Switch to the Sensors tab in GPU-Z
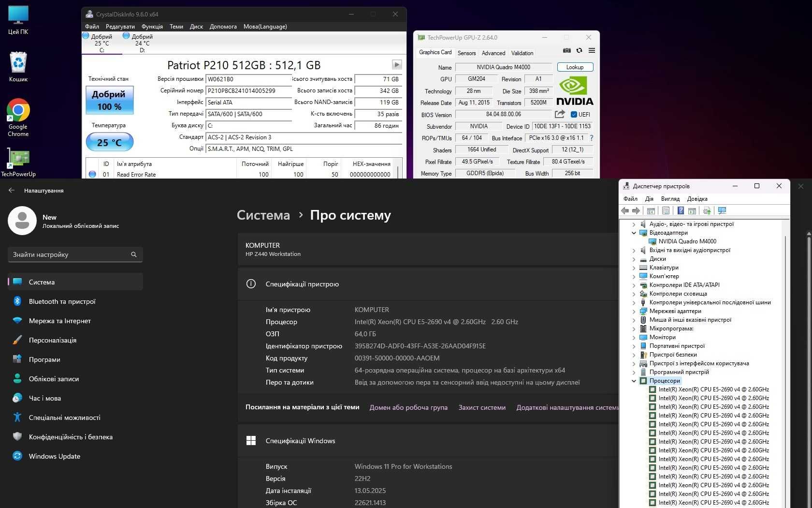Screen dimensions: 812x508 [466, 53]
